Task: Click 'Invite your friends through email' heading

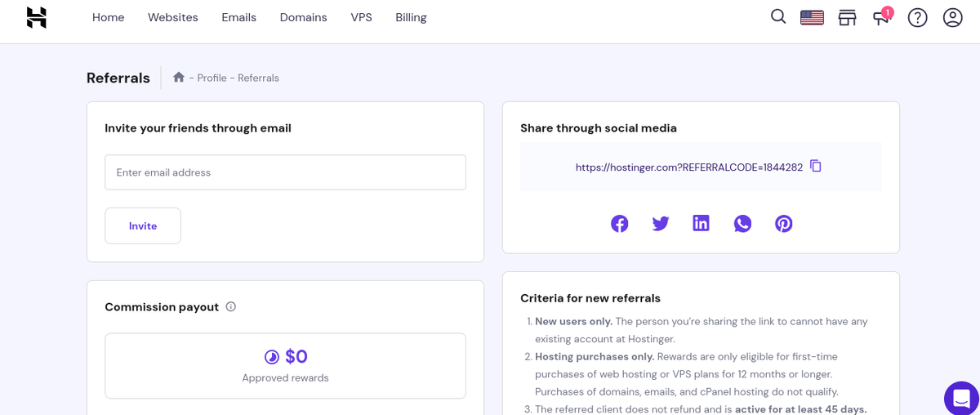Action: 198,128
